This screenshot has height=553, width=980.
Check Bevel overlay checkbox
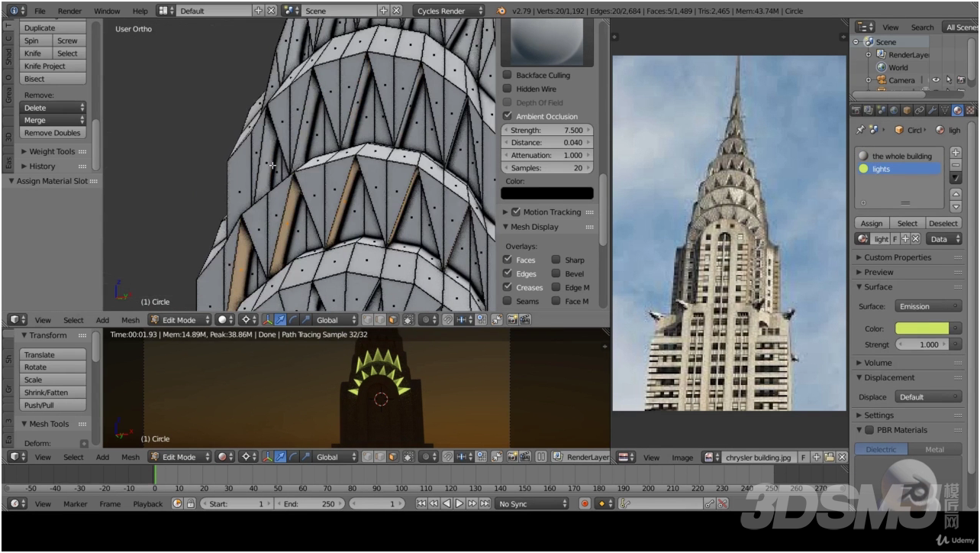[556, 273]
